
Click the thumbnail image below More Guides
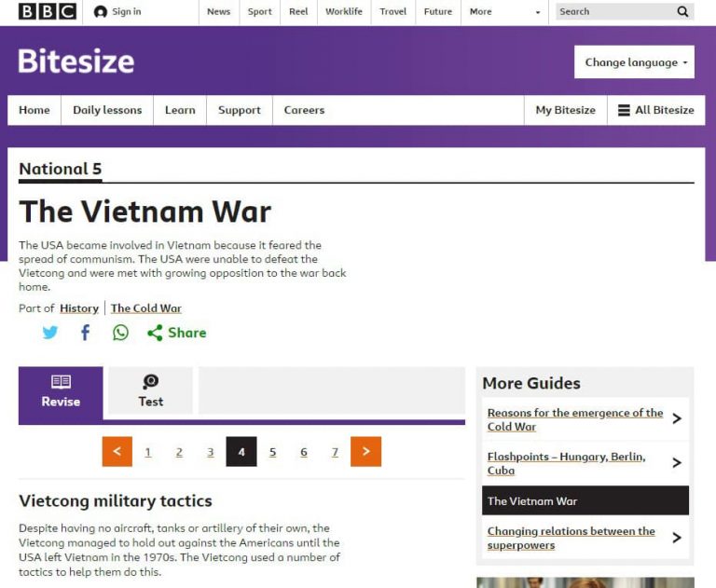point(585,582)
